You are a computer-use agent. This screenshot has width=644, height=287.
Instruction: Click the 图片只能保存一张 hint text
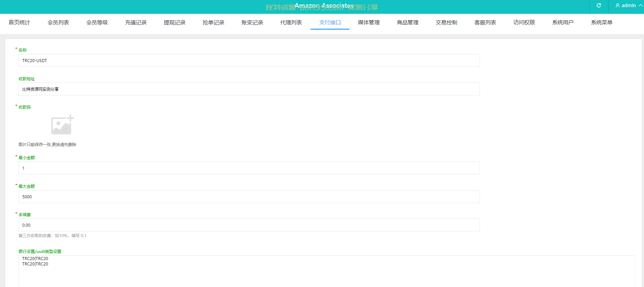[47, 145]
